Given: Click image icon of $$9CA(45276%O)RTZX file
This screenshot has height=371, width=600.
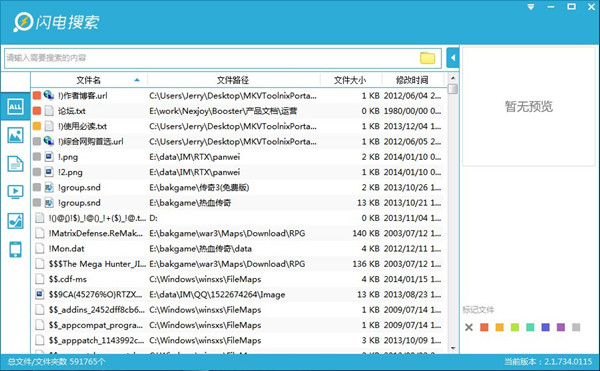Looking at the screenshot, I should tap(39, 294).
